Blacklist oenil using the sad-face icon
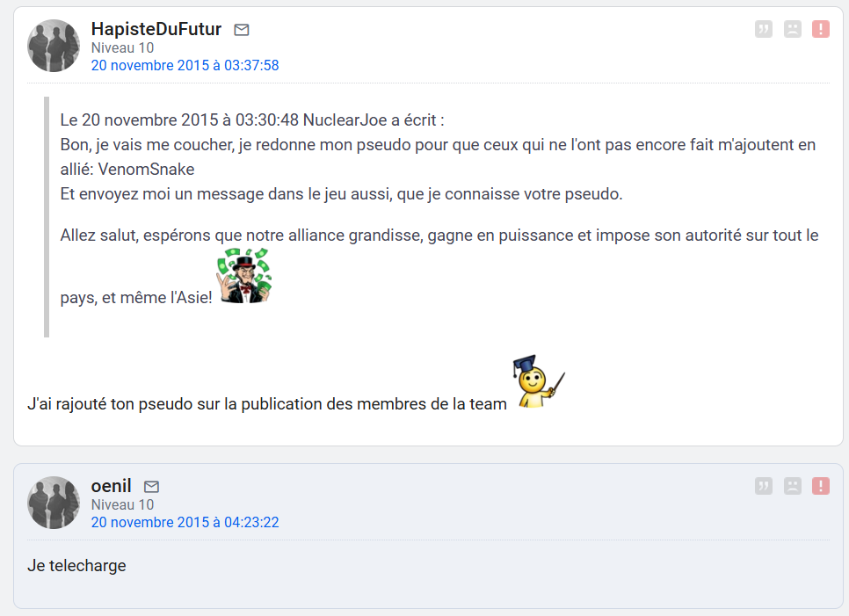 pos(792,486)
